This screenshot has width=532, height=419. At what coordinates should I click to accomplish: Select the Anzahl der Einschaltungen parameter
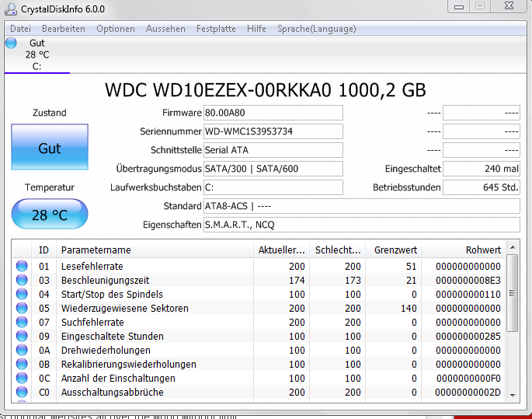coord(118,379)
